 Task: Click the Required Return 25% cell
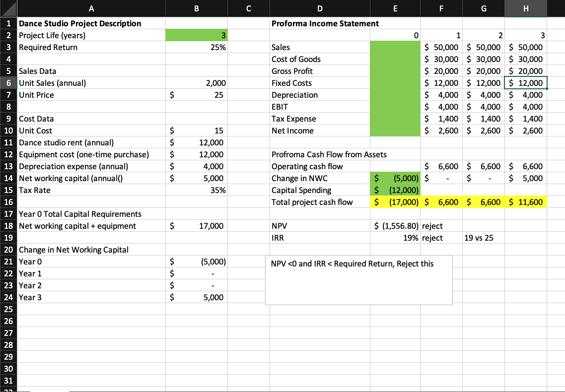(196, 47)
